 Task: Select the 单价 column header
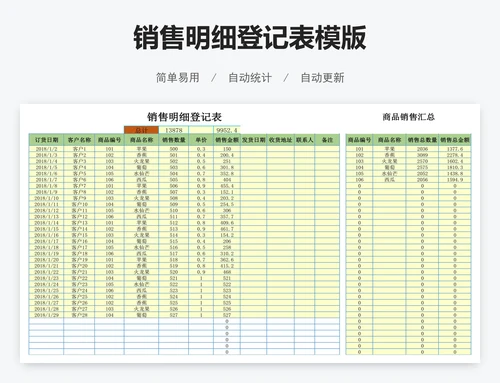[201, 140]
